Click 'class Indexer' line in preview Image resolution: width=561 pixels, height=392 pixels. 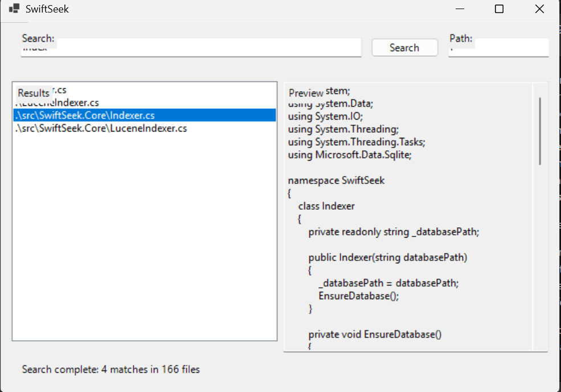pos(326,206)
